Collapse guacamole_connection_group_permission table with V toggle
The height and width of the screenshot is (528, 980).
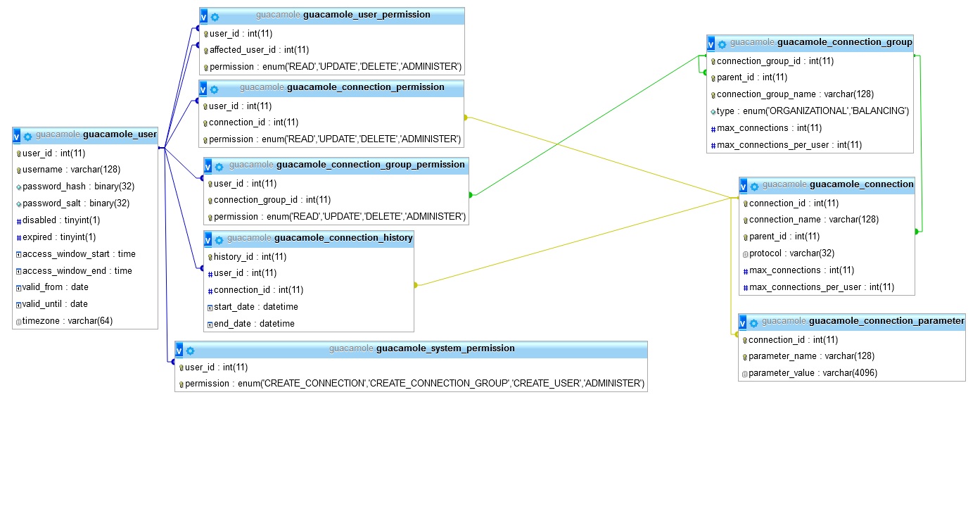click(x=208, y=167)
